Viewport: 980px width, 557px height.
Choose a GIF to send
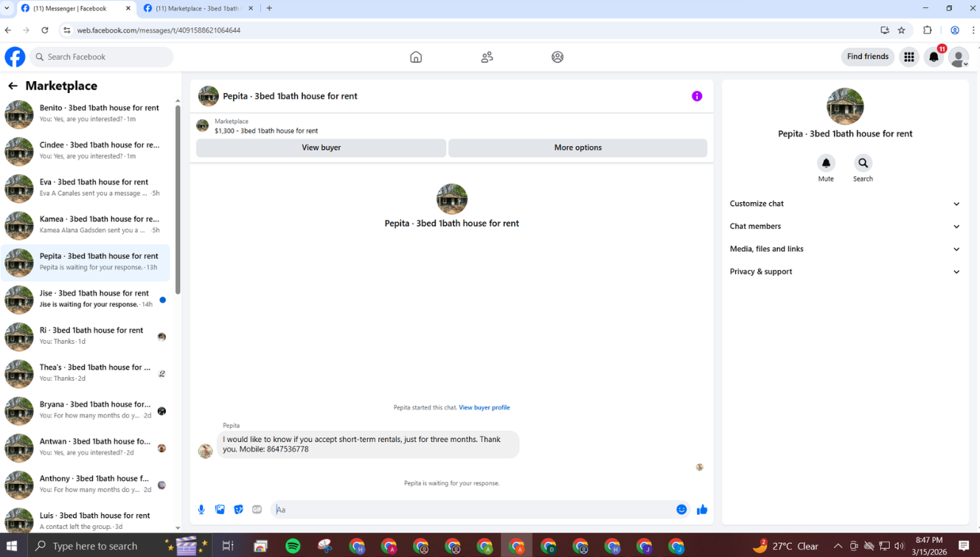[257, 510]
